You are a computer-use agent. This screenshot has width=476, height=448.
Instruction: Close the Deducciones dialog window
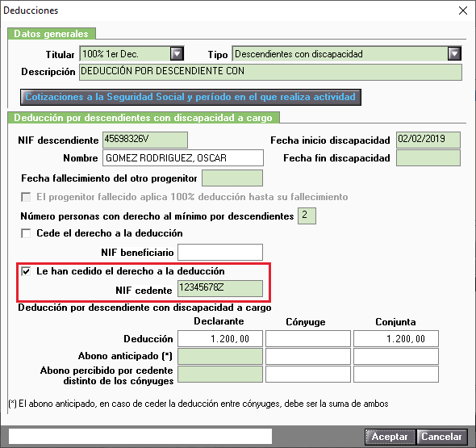tap(462, 10)
